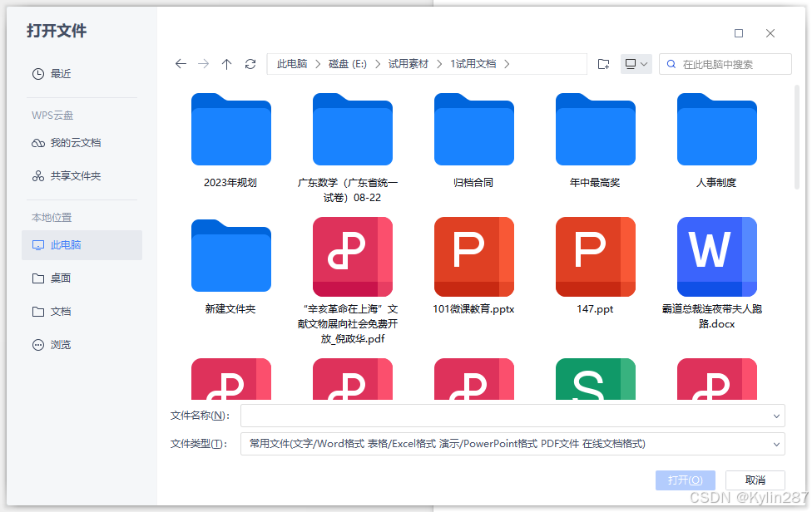Select the 年中最高奖 folder icon

pyautogui.click(x=596, y=130)
